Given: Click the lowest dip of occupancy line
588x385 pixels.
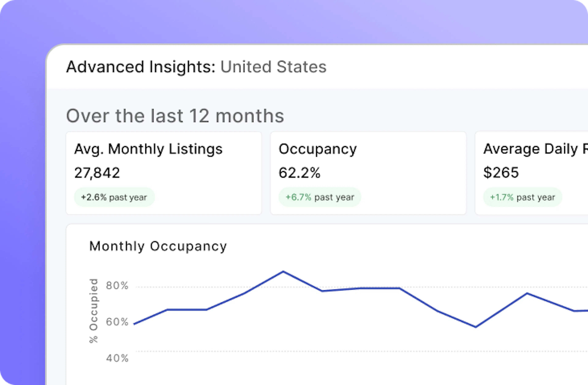Looking at the screenshot, I should (x=476, y=327).
